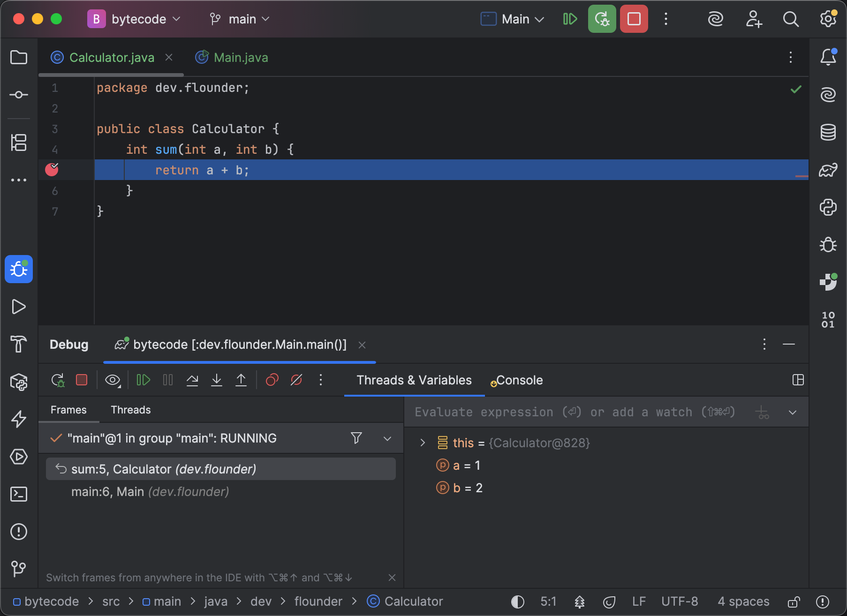This screenshot has height=616, width=847.
Task: Click 4 spaces indent setting
Action: (743, 601)
